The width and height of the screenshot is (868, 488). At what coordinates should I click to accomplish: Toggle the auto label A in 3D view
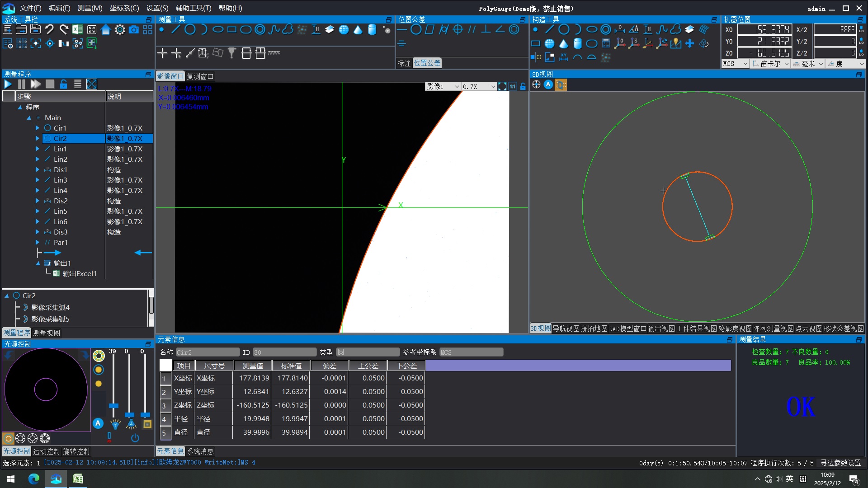[548, 84]
